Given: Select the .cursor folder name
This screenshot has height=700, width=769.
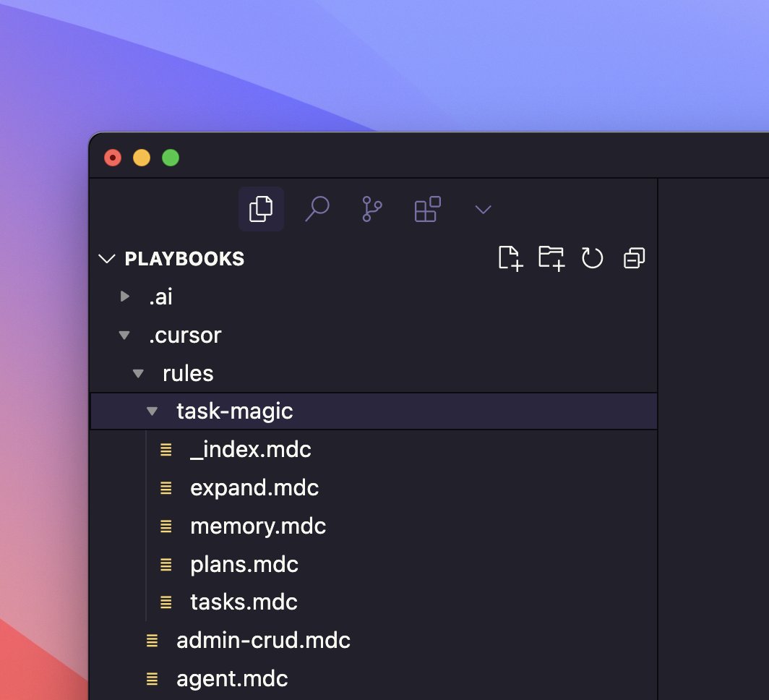Looking at the screenshot, I should point(185,336).
